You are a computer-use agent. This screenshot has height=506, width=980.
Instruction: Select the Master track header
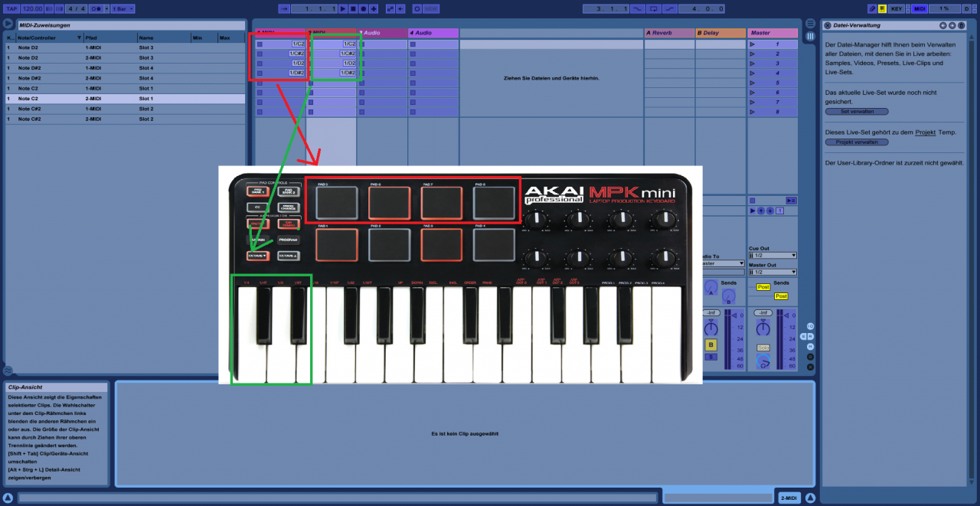[x=773, y=33]
